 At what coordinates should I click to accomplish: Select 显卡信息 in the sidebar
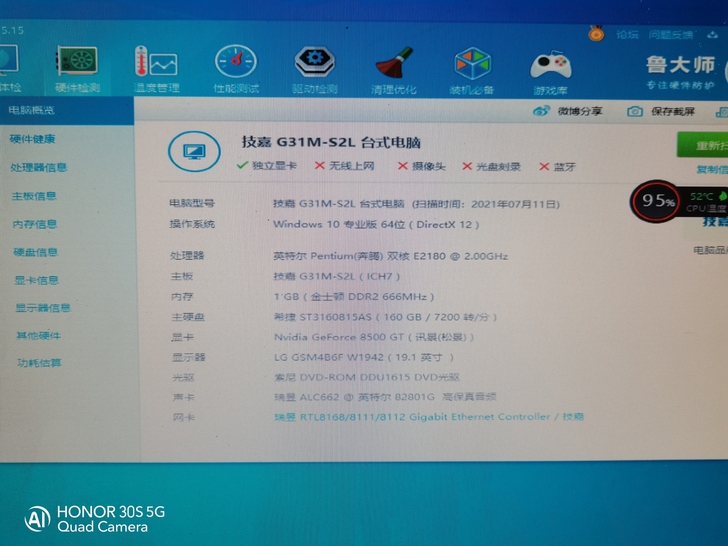click(x=37, y=280)
